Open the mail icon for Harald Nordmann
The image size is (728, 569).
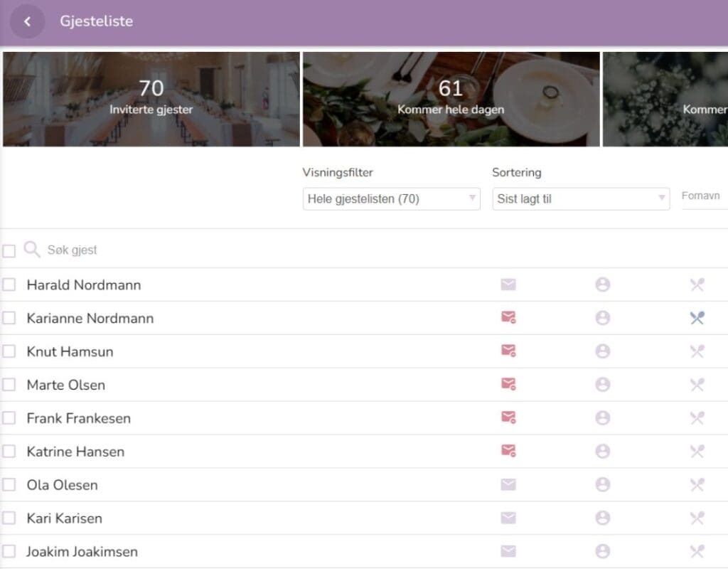508,284
